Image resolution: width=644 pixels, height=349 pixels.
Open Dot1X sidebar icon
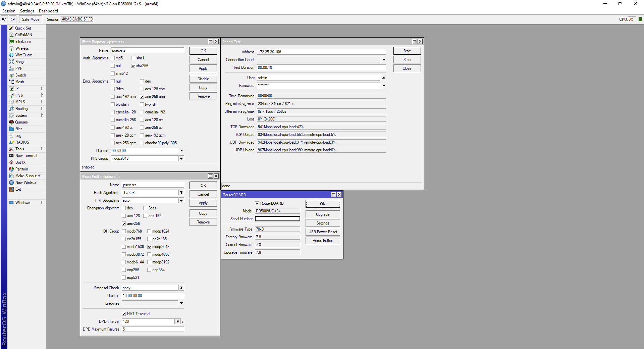pos(11,162)
